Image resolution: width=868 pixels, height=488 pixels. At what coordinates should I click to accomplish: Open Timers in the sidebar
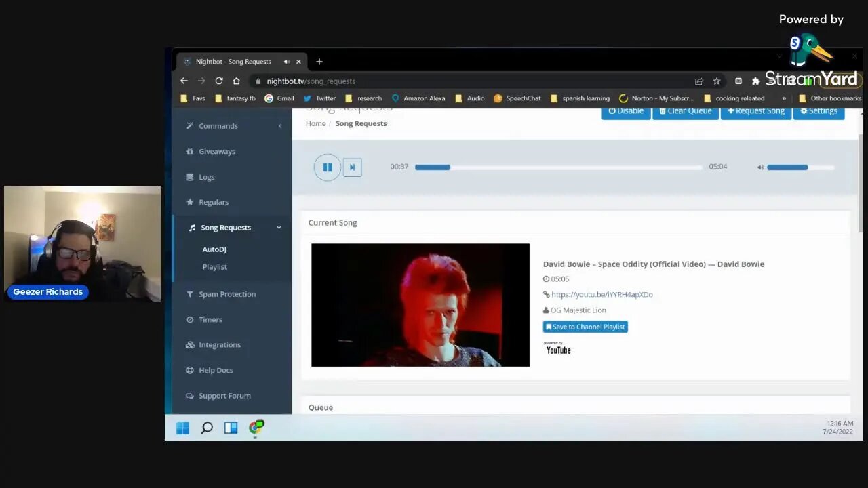pos(210,319)
